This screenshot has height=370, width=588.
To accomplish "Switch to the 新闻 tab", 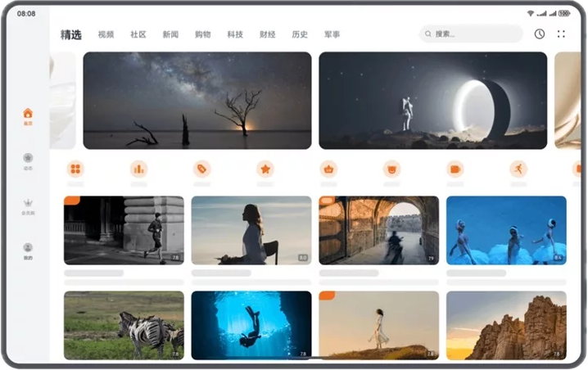I will 170,34.
